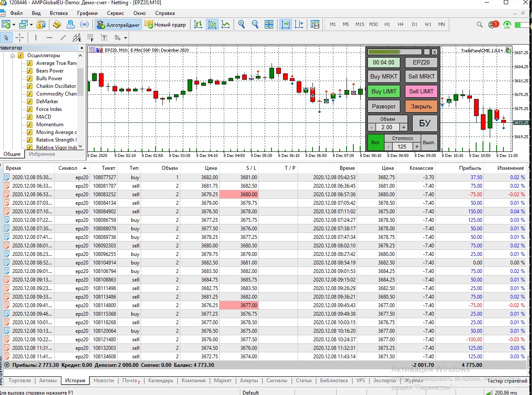This screenshot has width=532, height=395.
Task: Switch to the Новости tab
Action: point(104,380)
